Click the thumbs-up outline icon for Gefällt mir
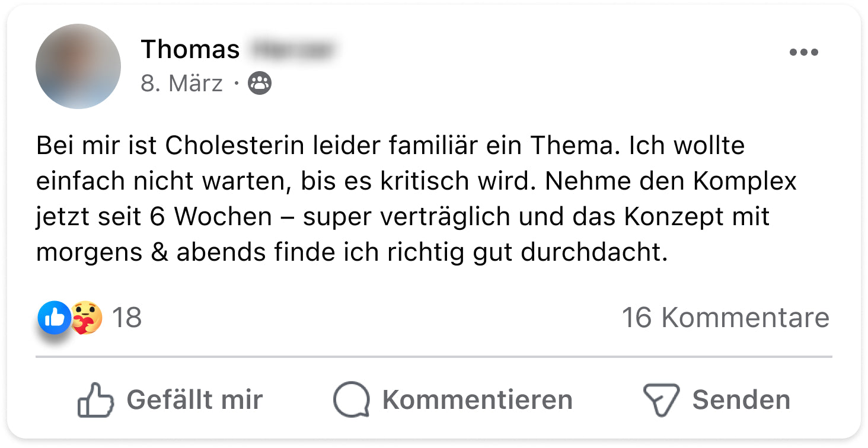The height and width of the screenshot is (448, 868). [x=95, y=399]
